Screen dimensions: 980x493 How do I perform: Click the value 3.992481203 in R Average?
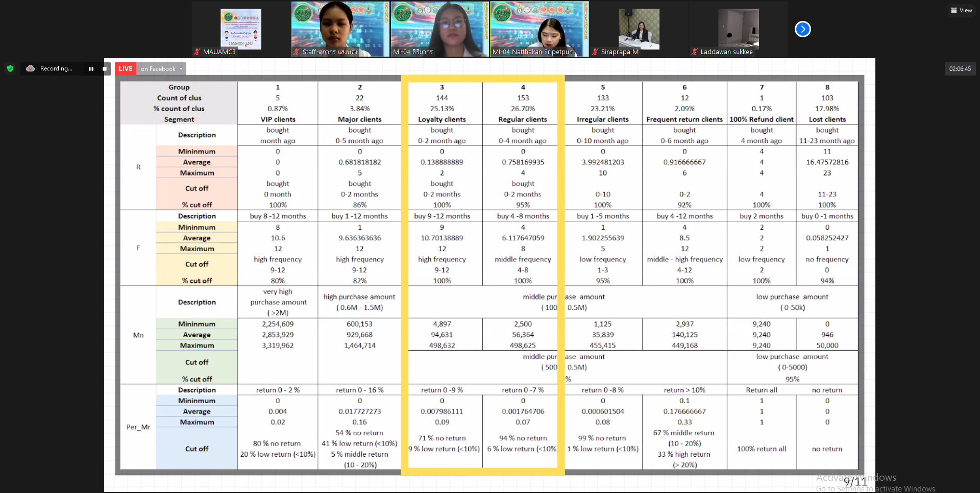[603, 162]
